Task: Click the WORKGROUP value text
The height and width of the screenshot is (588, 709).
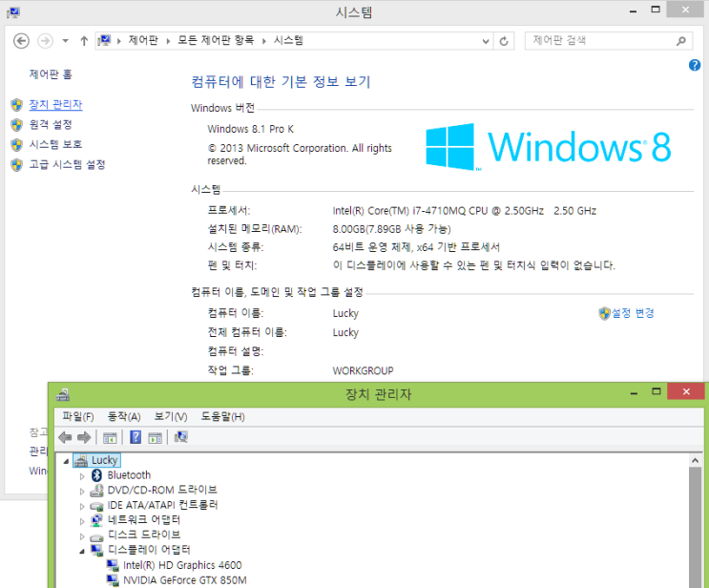Action: point(364,371)
